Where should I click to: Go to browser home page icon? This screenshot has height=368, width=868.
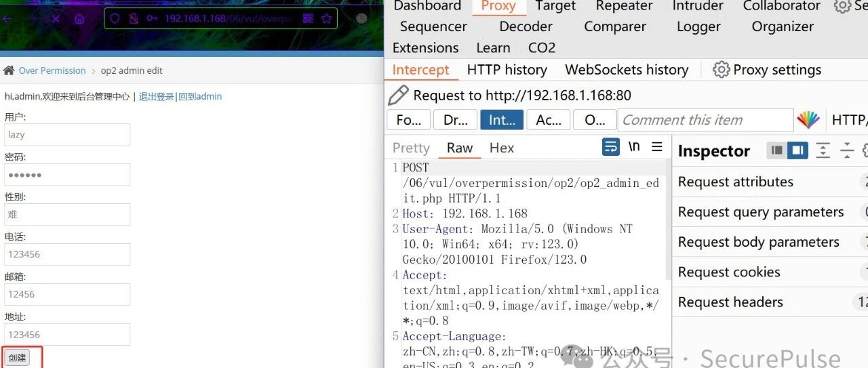coord(79,19)
